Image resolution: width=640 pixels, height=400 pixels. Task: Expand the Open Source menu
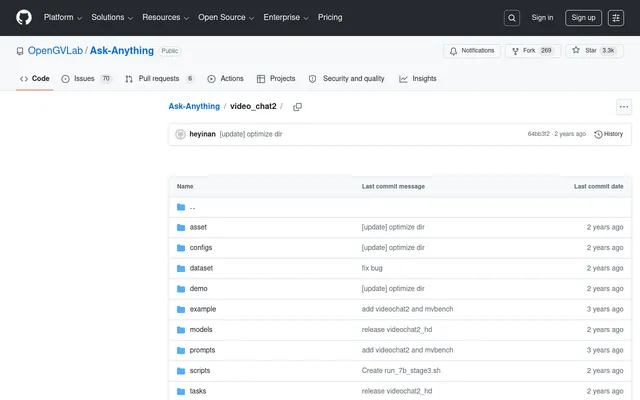[226, 18]
